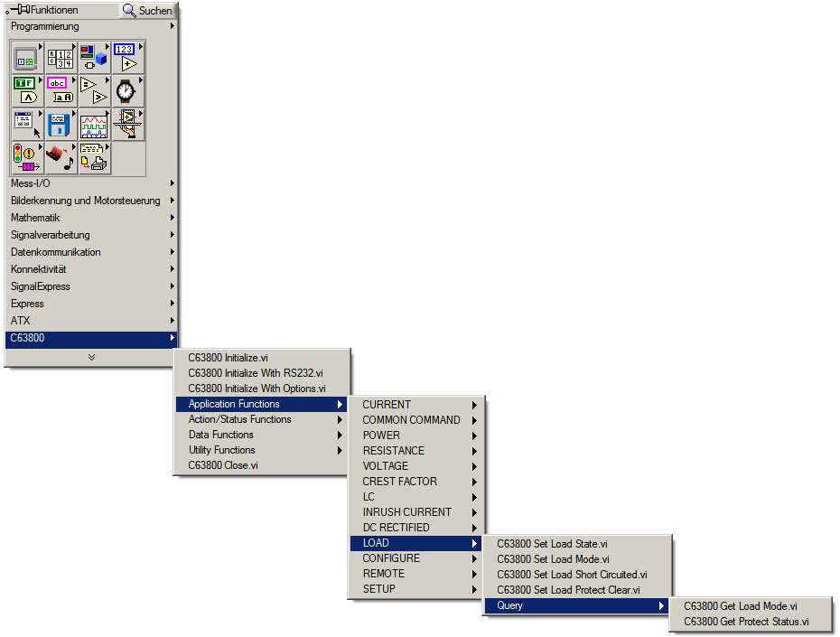
Task: Select C63800 Get Protect Status.vi
Action: click(751, 622)
